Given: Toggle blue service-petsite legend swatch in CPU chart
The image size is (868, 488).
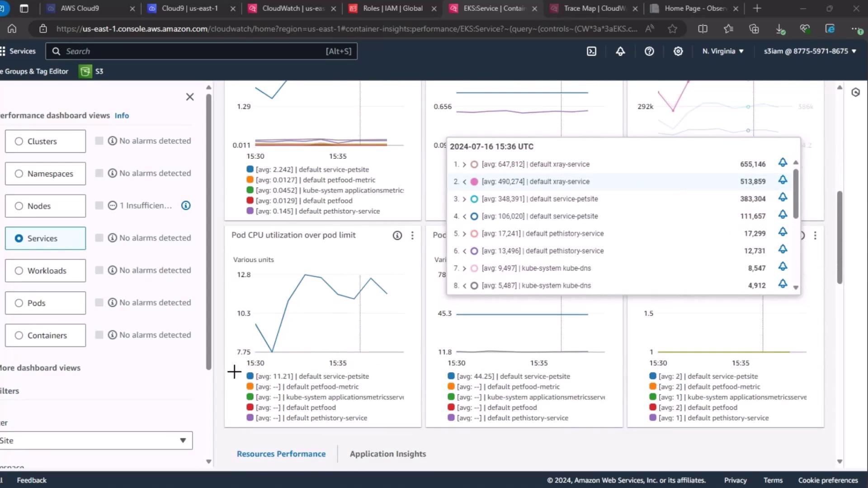Looking at the screenshot, I should coord(250,376).
